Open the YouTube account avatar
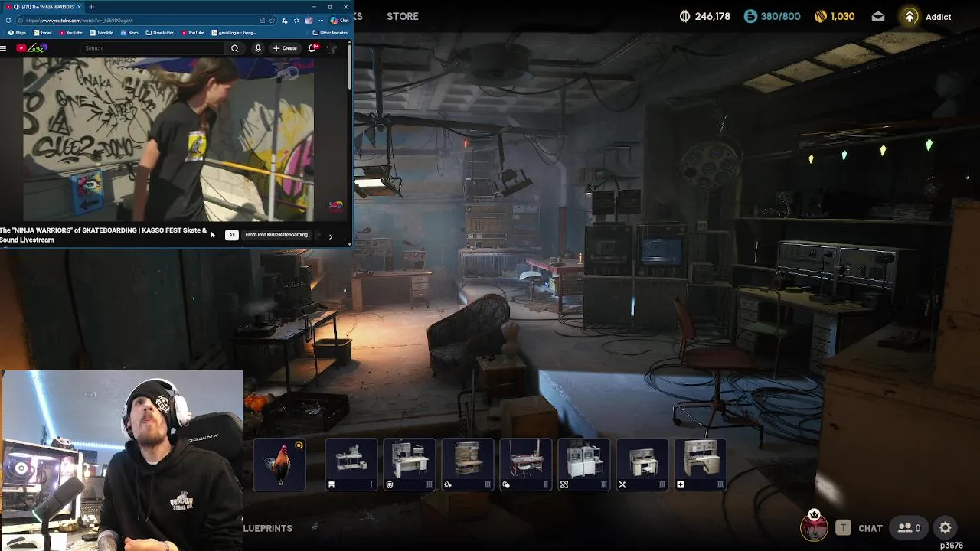Screen dimensions: 980x551 pyautogui.click(x=332, y=48)
